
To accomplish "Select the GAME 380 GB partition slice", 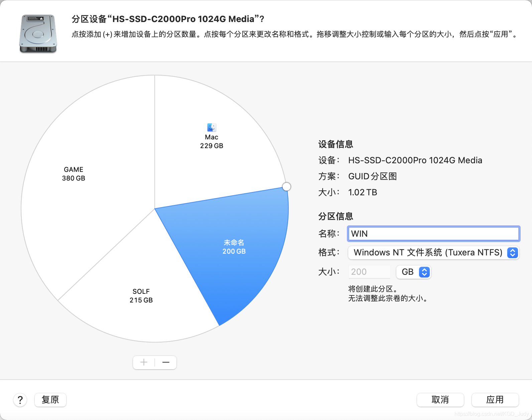I will tap(74, 174).
